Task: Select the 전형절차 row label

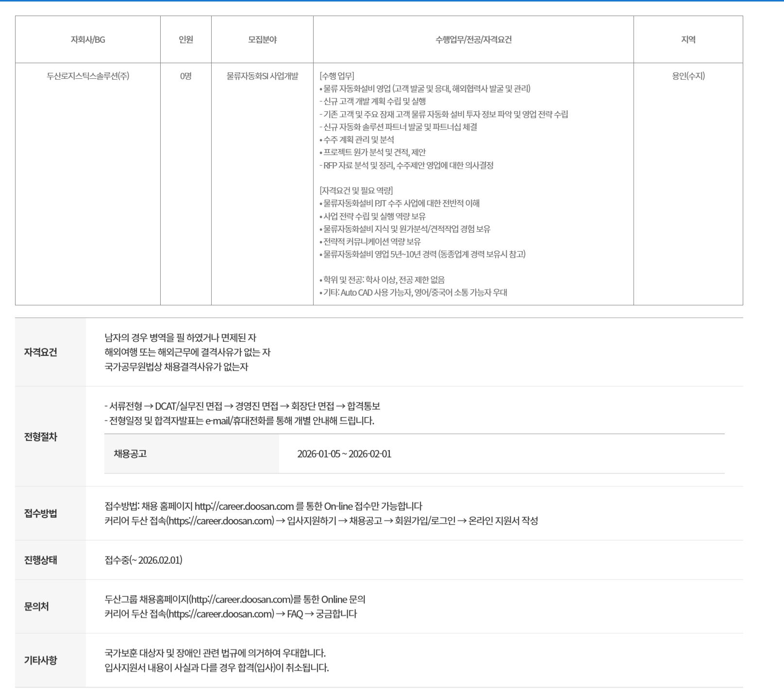Action: [x=41, y=437]
